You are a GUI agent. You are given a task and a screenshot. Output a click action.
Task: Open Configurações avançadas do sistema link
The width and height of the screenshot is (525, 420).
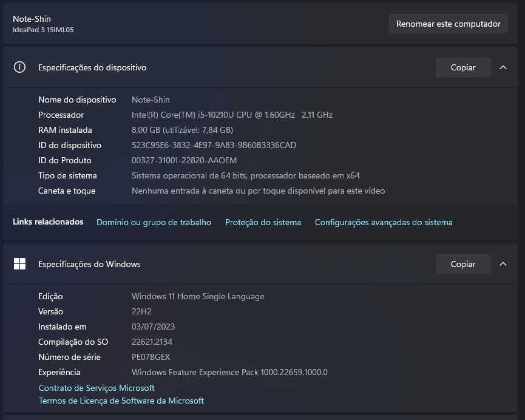tap(384, 222)
